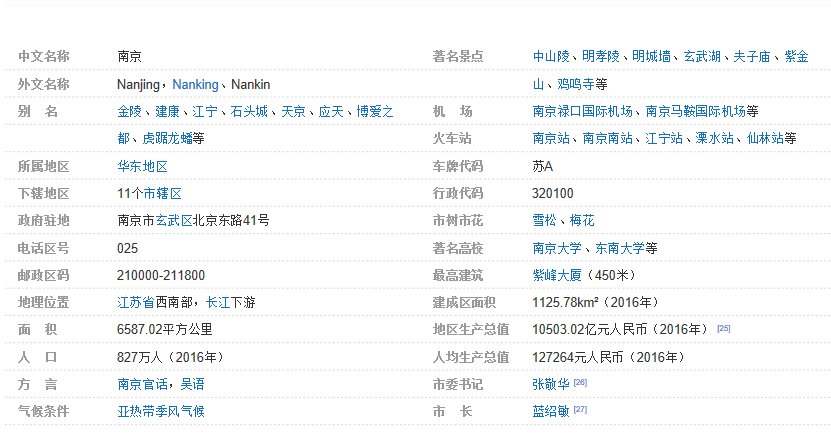
Task: Select the 政府驻地 field label
Action: (43, 221)
